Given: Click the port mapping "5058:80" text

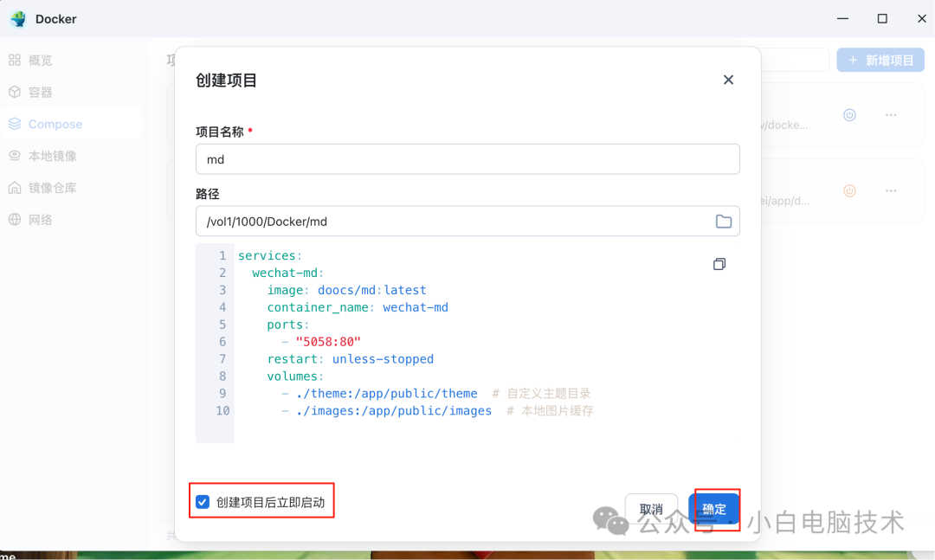Looking at the screenshot, I should (328, 342).
